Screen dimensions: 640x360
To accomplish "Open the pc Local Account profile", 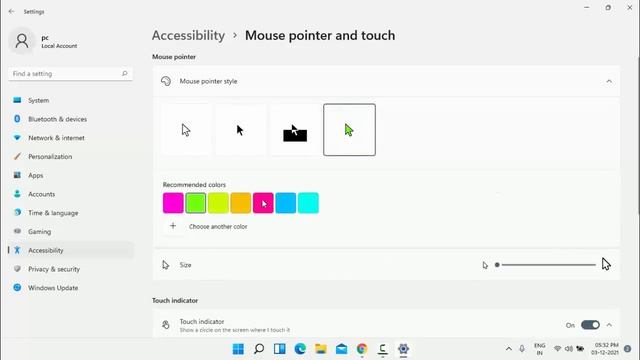I will pos(44,41).
